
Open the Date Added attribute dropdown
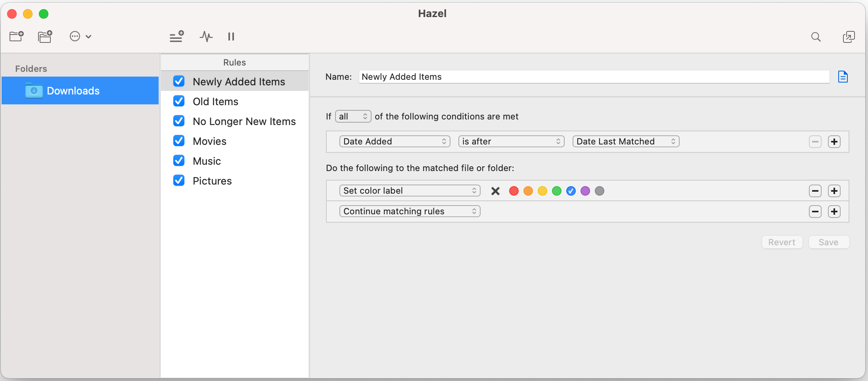pos(395,141)
